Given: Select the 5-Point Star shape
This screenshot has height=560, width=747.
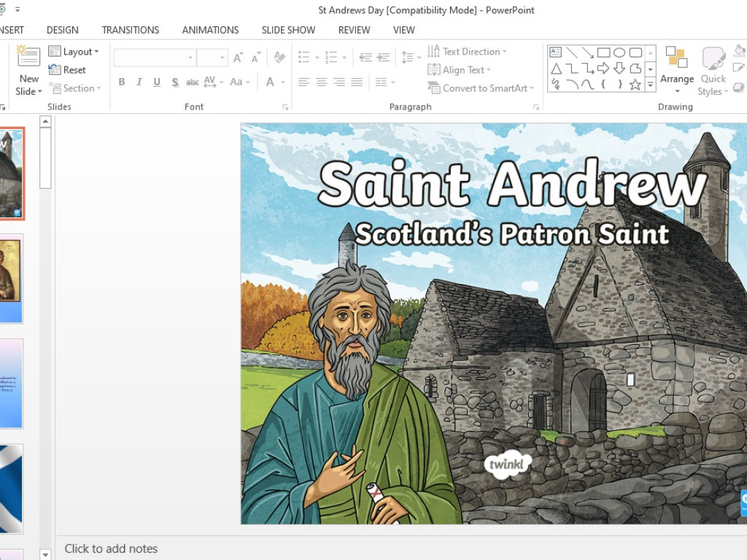Looking at the screenshot, I should (x=635, y=85).
